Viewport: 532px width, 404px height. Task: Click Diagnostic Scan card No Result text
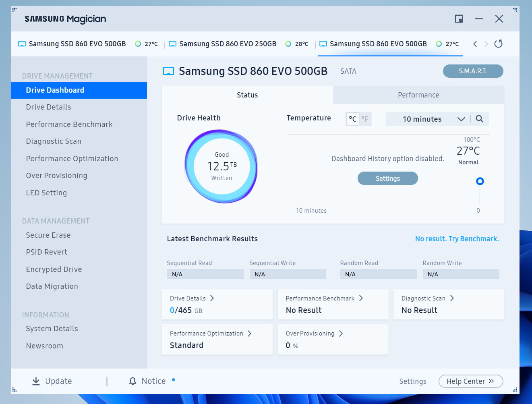point(419,310)
